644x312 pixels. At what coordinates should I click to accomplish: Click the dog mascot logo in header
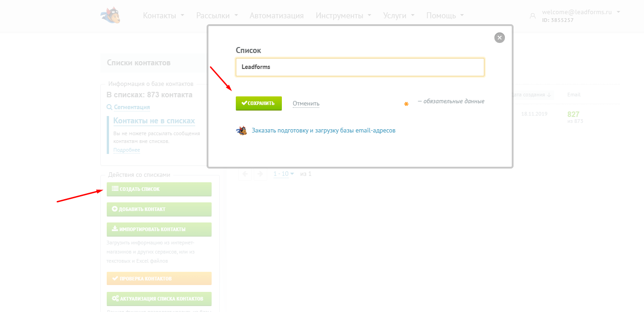point(110,16)
